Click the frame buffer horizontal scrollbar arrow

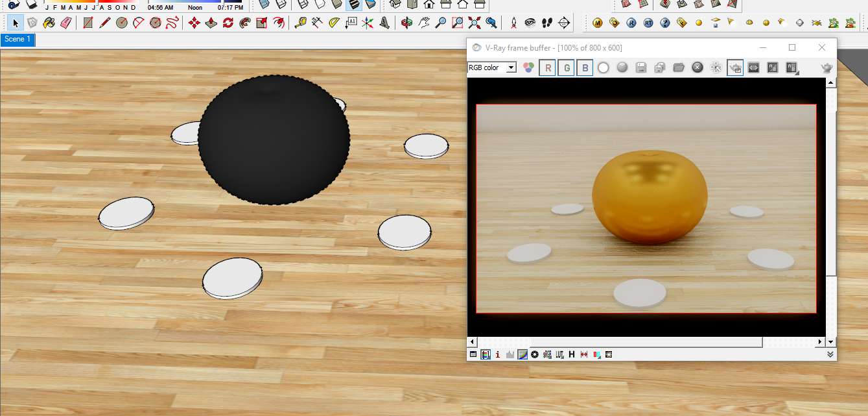point(471,342)
